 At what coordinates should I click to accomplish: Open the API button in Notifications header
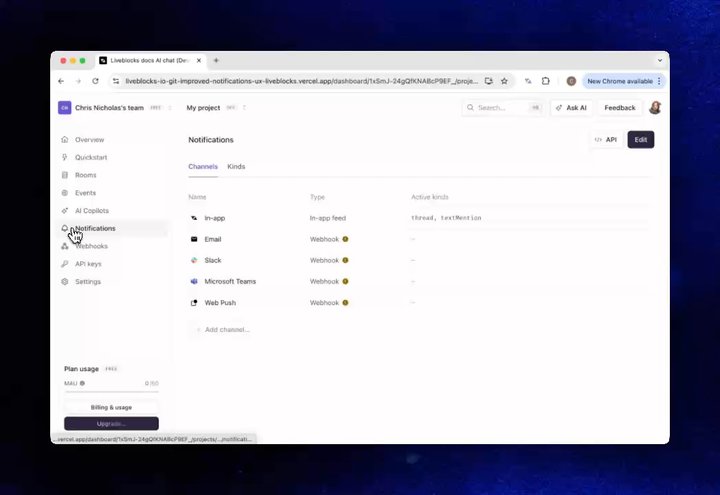[x=606, y=140]
